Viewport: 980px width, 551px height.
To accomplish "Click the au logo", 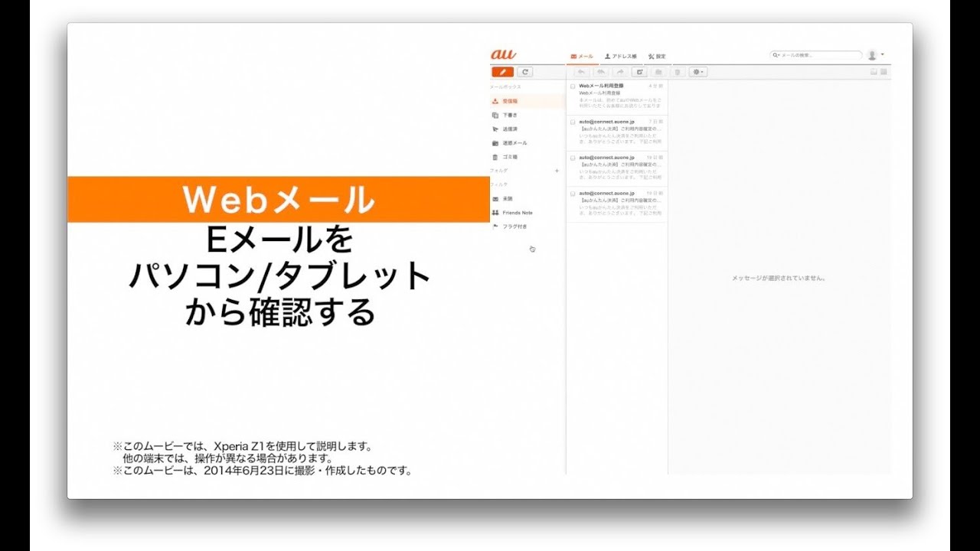I will [x=503, y=54].
